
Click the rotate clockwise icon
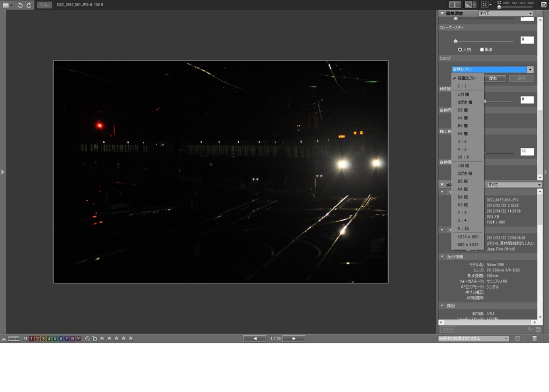point(29,5)
